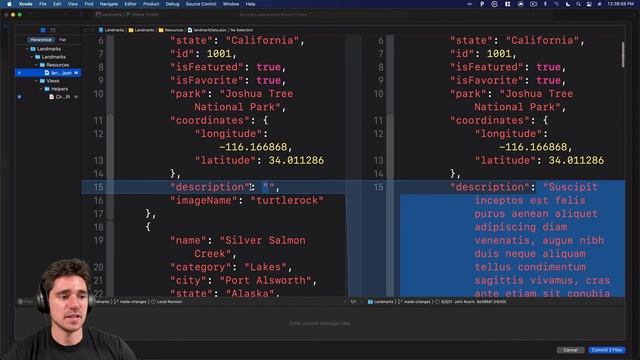Switch to Flat view tab

pyautogui.click(x=62, y=40)
